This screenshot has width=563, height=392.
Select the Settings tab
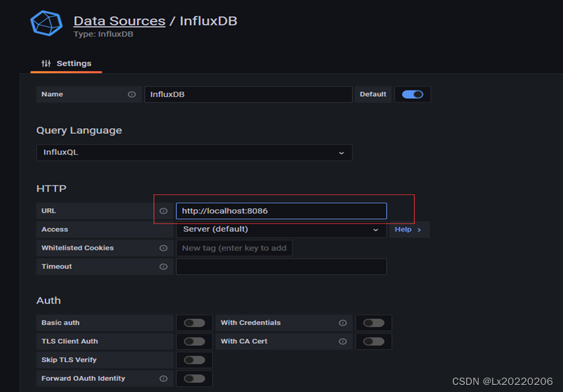coord(66,64)
